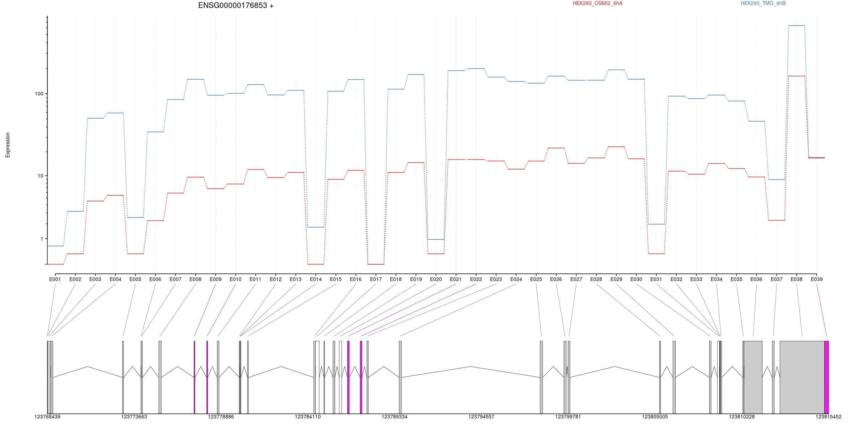Click genomic coordinate 123799781
Screen dimensions: 868x434
(568, 417)
